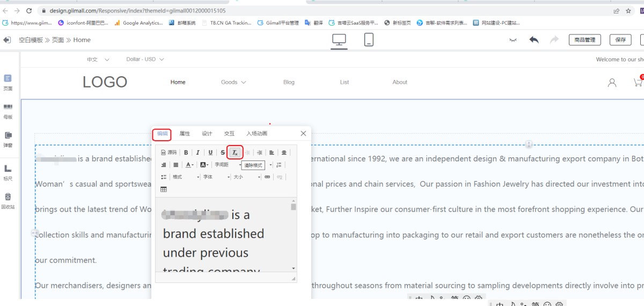
Task: Click the undo arrow in top bar
Action: point(533,40)
